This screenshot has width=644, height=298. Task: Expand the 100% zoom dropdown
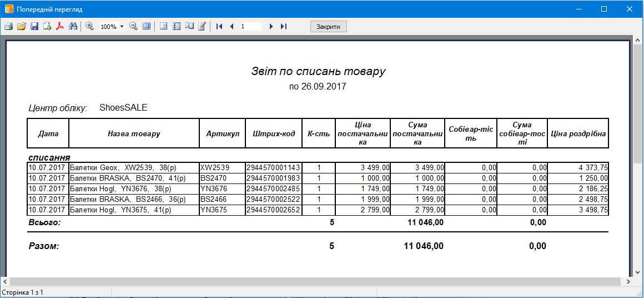(122, 27)
